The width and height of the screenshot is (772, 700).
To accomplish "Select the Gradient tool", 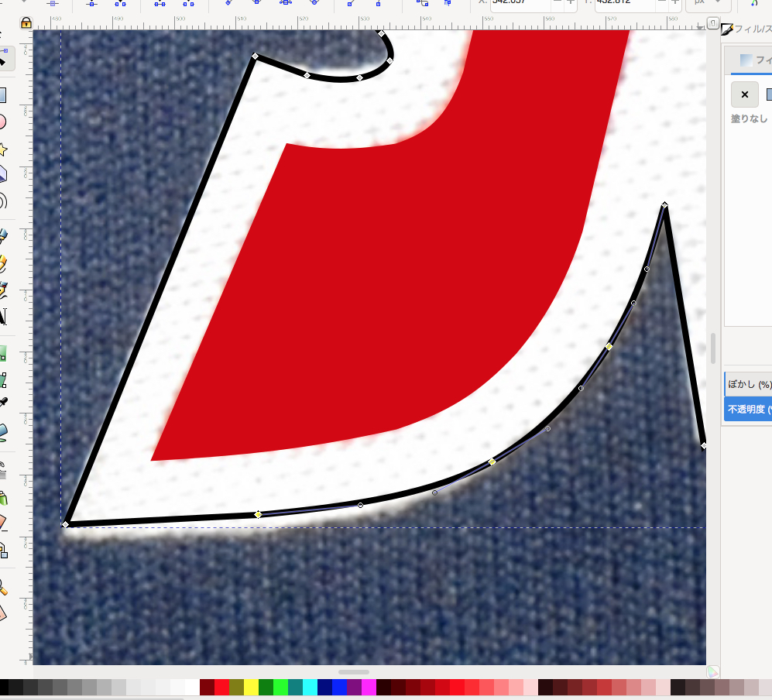I will (x=2, y=353).
